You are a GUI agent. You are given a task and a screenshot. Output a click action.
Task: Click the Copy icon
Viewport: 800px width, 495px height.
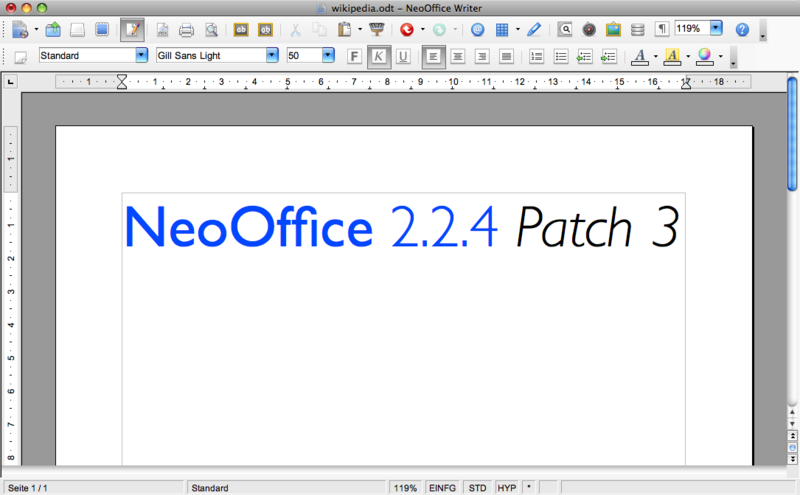319,30
